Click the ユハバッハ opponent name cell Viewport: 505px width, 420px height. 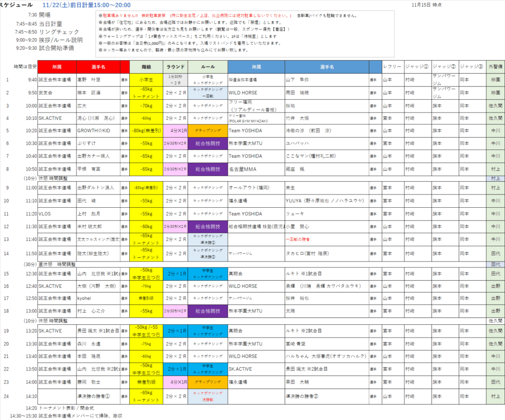click(326, 144)
